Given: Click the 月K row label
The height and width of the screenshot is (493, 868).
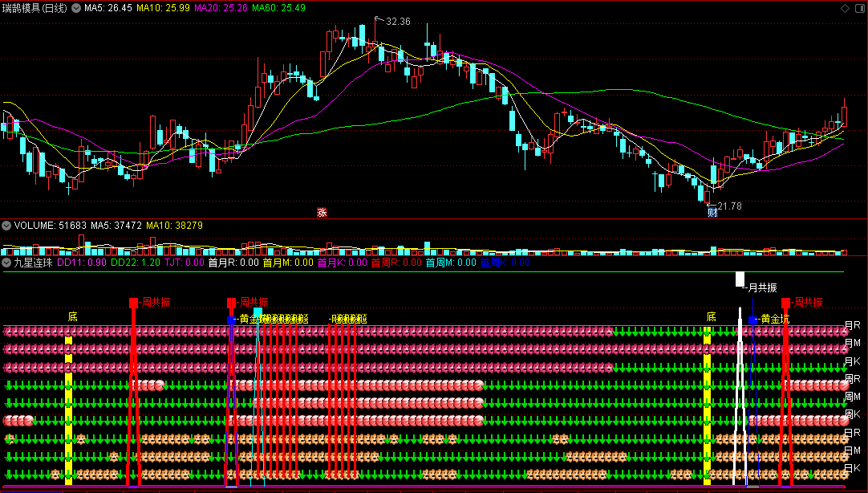Looking at the screenshot, I should [x=853, y=361].
